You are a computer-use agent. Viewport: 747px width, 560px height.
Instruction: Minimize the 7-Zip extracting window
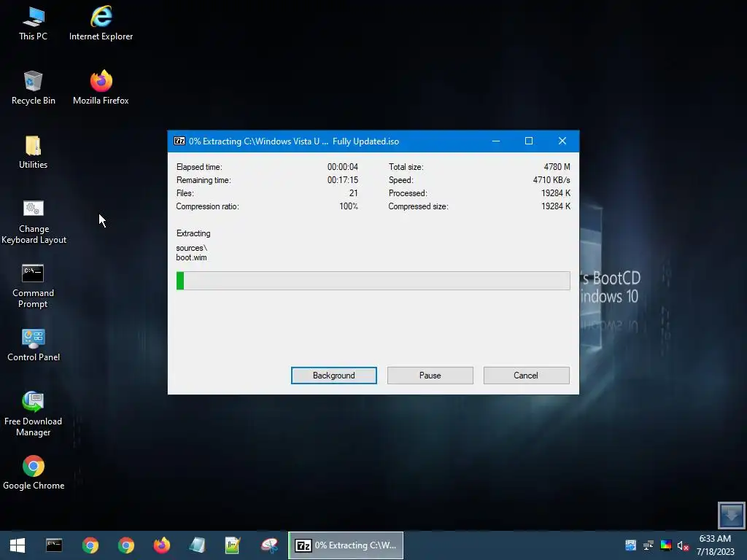[496, 141]
